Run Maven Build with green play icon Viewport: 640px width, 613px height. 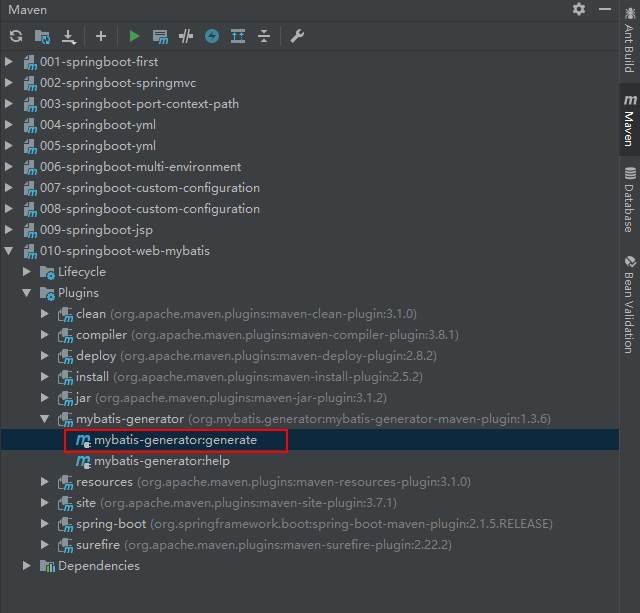coord(134,36)
